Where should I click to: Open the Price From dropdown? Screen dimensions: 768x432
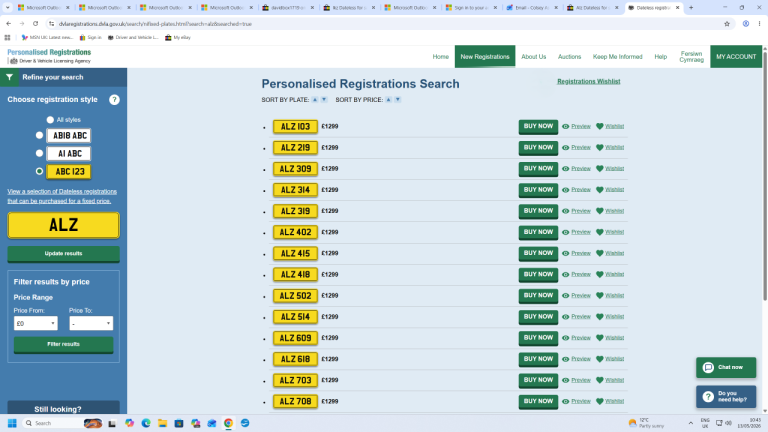point(35,323)
